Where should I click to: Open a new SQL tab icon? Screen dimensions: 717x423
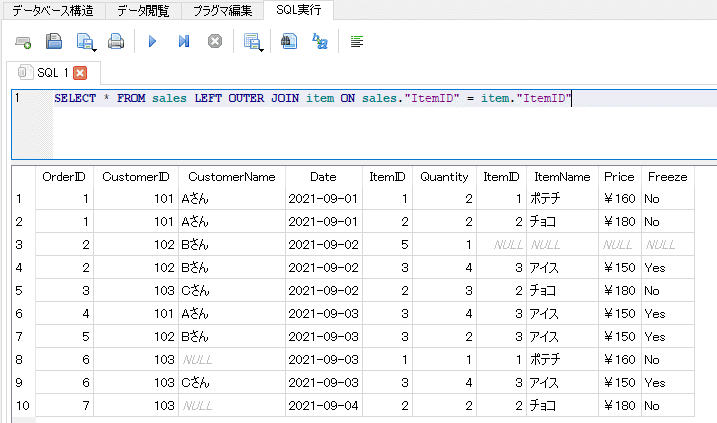(x=23, y=42)
